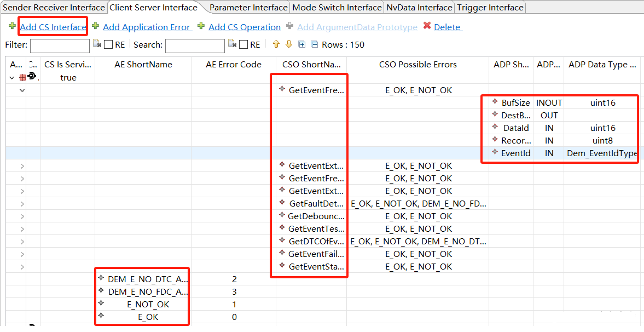Click the red X Delete icon
This screenshot has height=332, width=644.
pyautogui.click(x=427, y=26)
